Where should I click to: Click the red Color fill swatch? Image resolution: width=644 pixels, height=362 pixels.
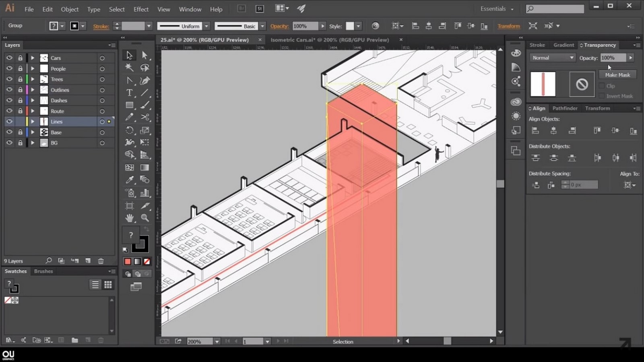tap(128, 262)
